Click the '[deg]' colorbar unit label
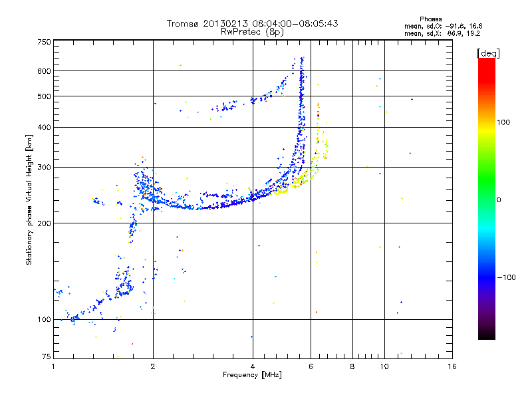The image size is (532, 399). tap(488, 53)
